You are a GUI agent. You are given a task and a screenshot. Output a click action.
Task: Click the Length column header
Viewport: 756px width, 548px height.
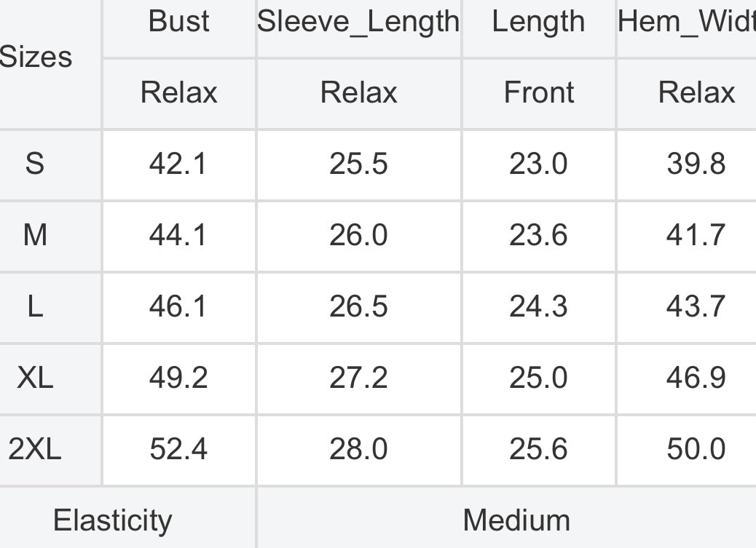point(538,21)
